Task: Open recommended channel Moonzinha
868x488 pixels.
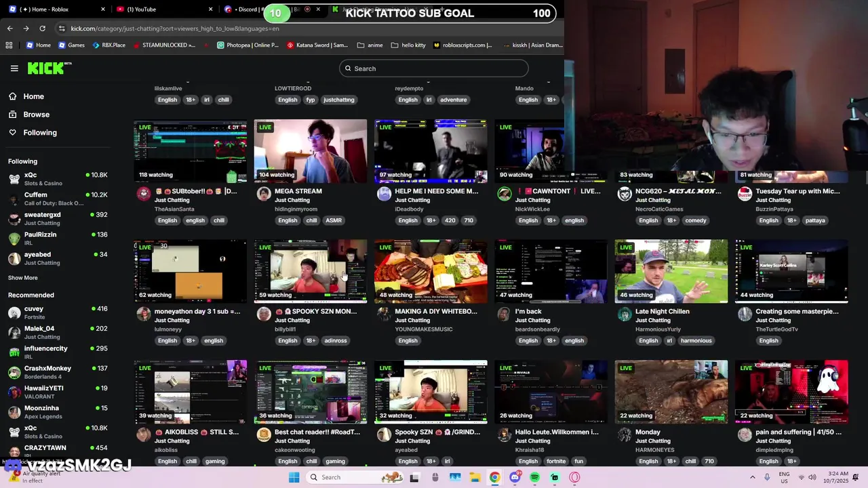Action: click(58, 412)
